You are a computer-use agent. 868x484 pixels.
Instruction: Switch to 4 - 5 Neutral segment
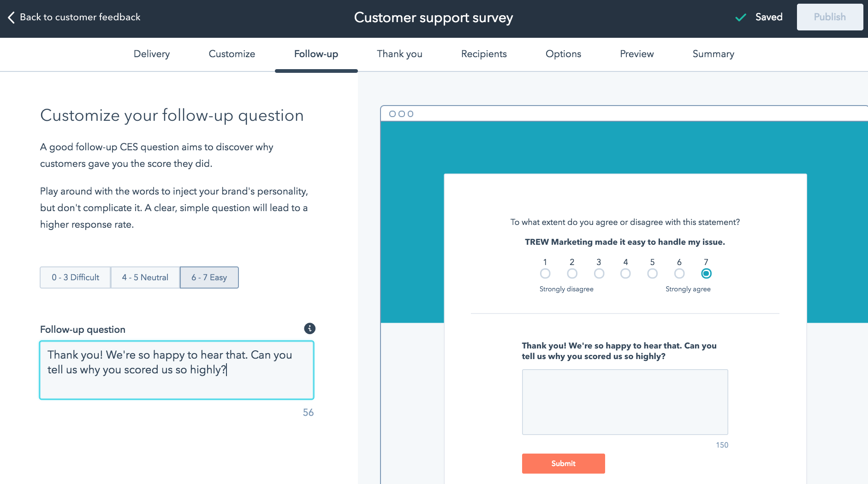[145, 277]
